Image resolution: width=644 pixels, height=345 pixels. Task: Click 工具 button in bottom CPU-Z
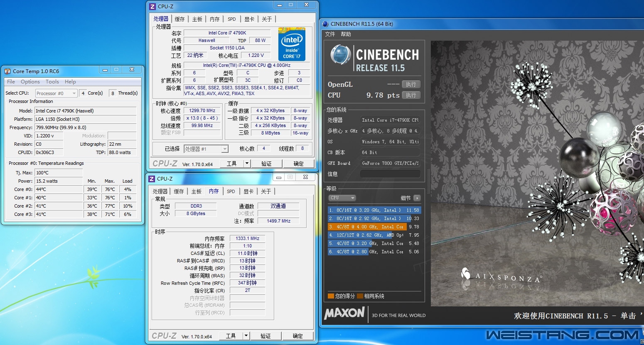[231, 336]
